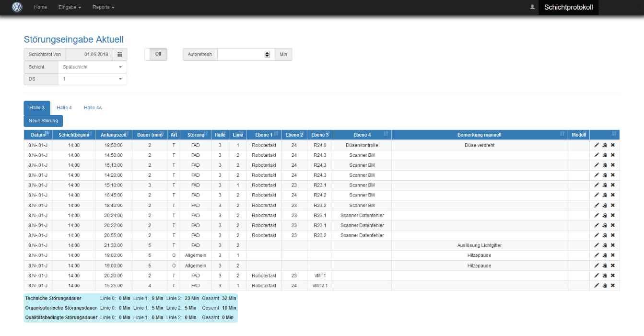Switch to the Halle 4A tab
The width and height of the screenshot is (644, 336).
point(93,108)
